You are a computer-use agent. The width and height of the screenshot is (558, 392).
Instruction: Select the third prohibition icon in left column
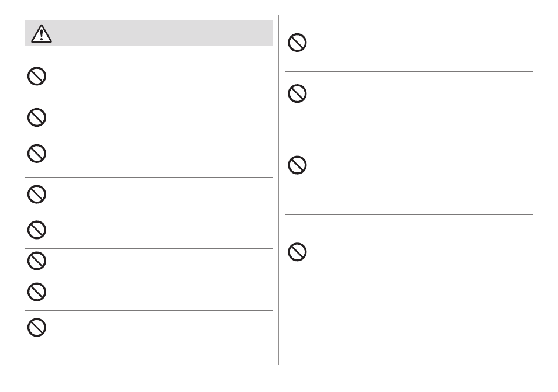(x=37, y=154)
